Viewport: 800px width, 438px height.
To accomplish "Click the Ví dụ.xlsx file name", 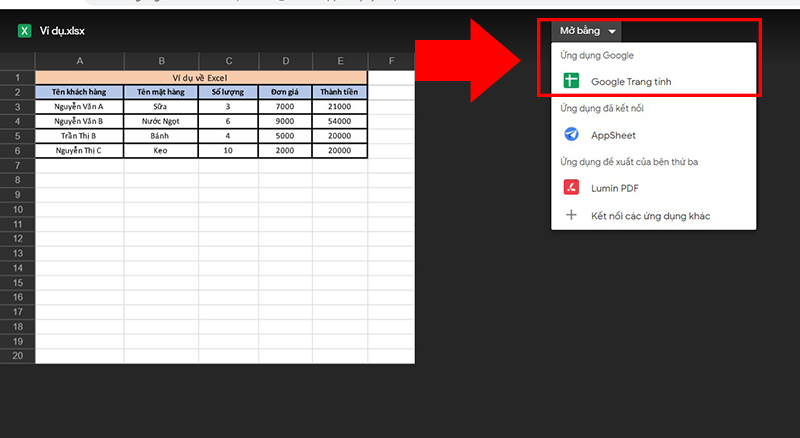I will pos(62,31).
